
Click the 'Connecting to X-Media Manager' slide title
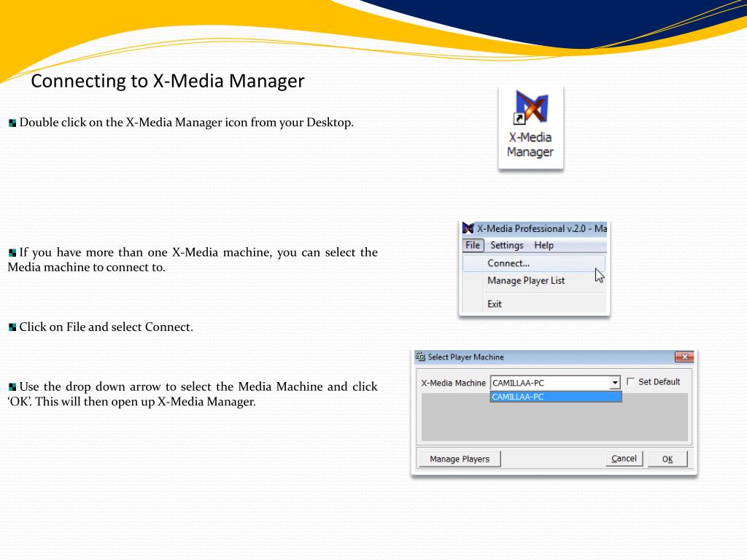(x=167, y=81)
